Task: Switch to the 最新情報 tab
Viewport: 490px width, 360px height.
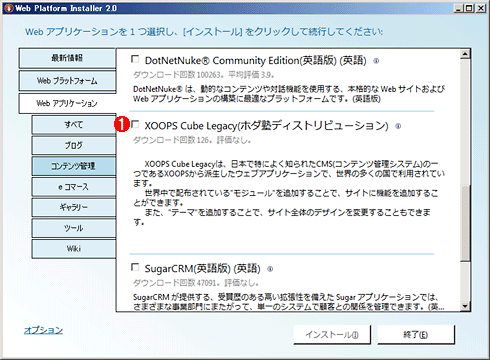Action: [67, 58]
